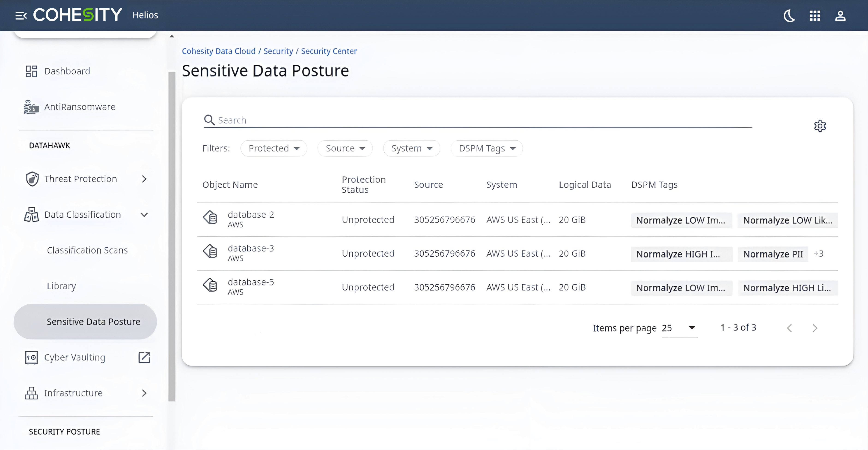The width and height of the screenshot is (868, 450).
Task: Select AntiRansomware in the sidebar
Action: tap(80, 107)
